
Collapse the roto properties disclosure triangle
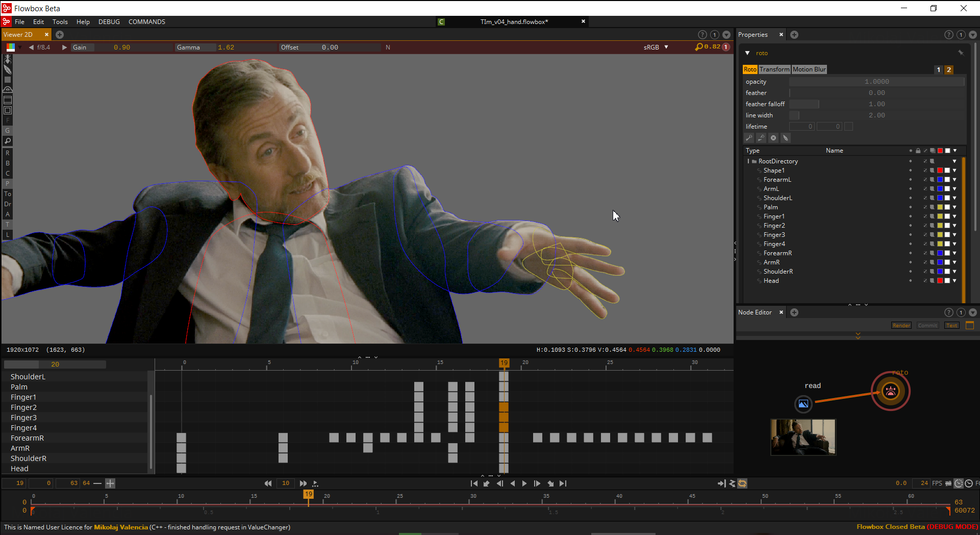pos(747,53)
